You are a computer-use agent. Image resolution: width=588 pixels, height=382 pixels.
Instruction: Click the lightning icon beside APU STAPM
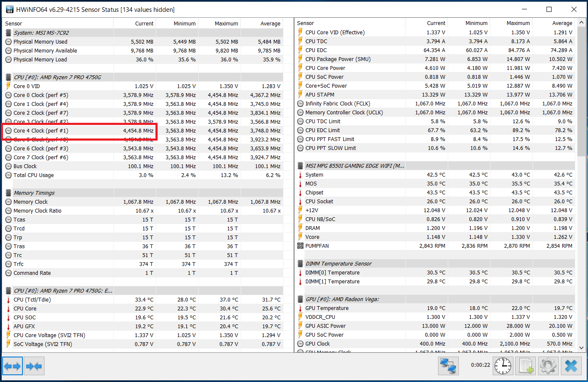tap(300, 94)
